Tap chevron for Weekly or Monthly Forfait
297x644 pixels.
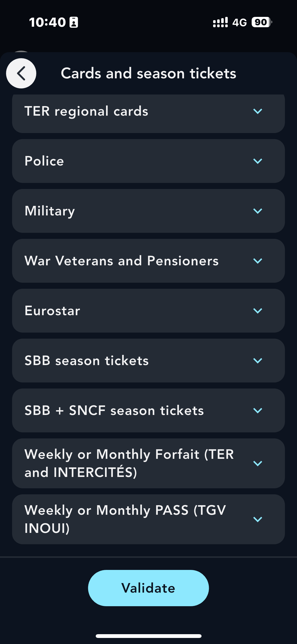(257, 463)
